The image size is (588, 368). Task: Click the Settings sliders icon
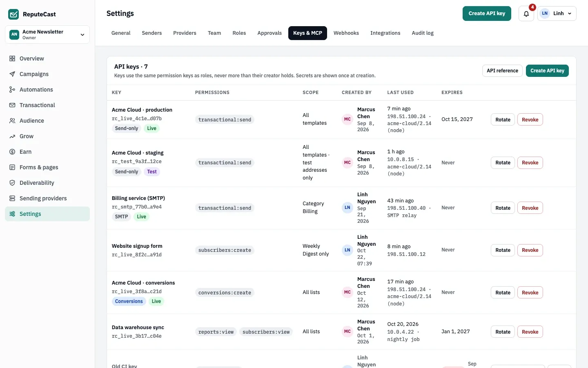[x=12, y=214]
